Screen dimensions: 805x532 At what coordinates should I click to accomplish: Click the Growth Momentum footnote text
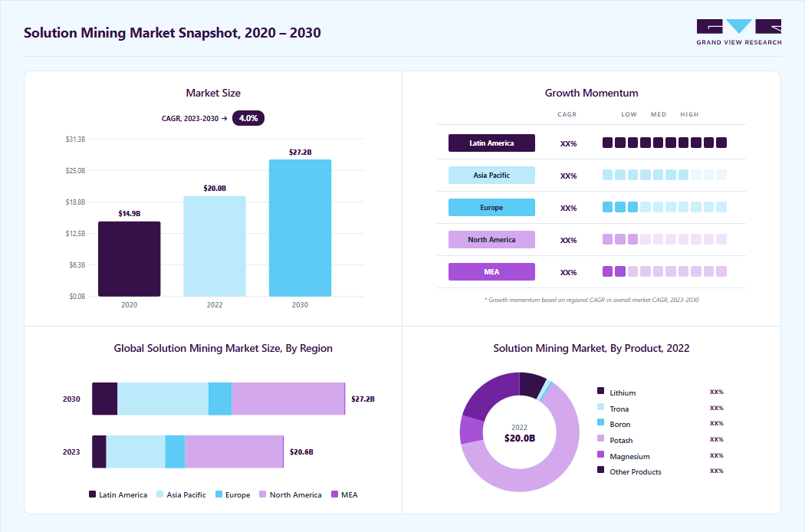coord(591,300)
